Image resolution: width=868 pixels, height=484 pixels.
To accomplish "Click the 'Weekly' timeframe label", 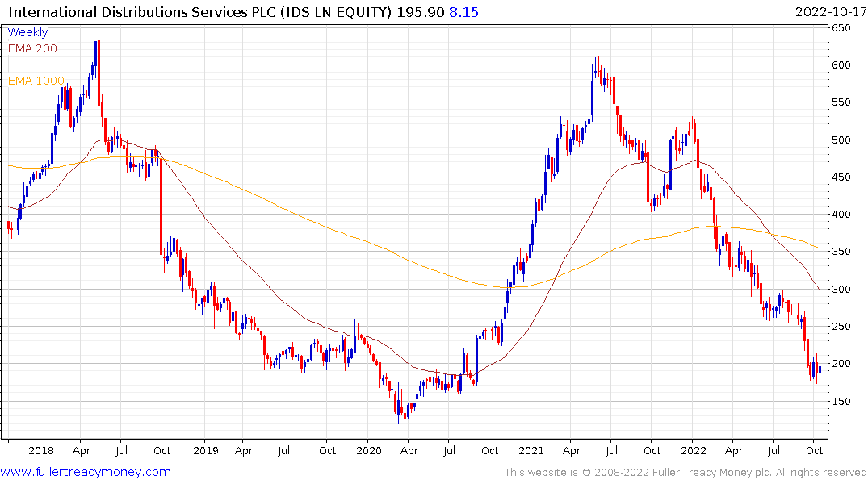I will click(27, 32).
